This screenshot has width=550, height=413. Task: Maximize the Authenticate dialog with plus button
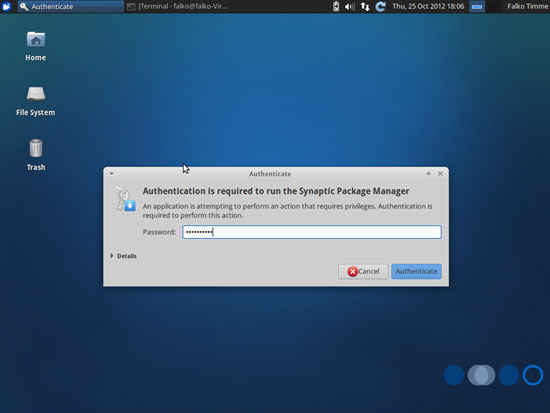coord(428,173)
